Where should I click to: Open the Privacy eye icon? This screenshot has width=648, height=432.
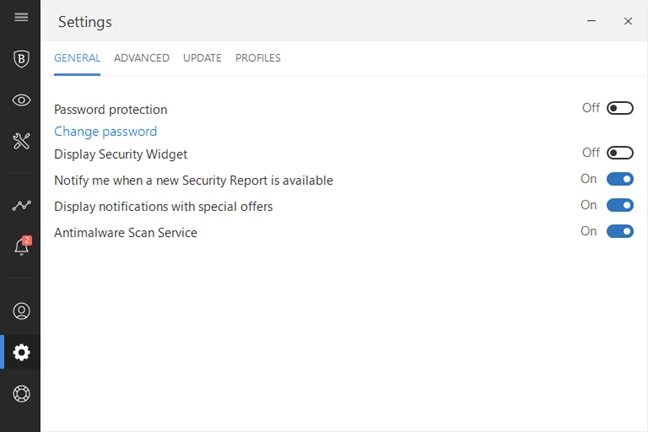(20, 100)
